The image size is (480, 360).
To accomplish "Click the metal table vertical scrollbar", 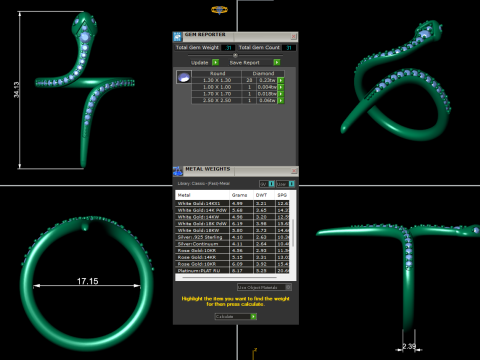I will (293, 233).
